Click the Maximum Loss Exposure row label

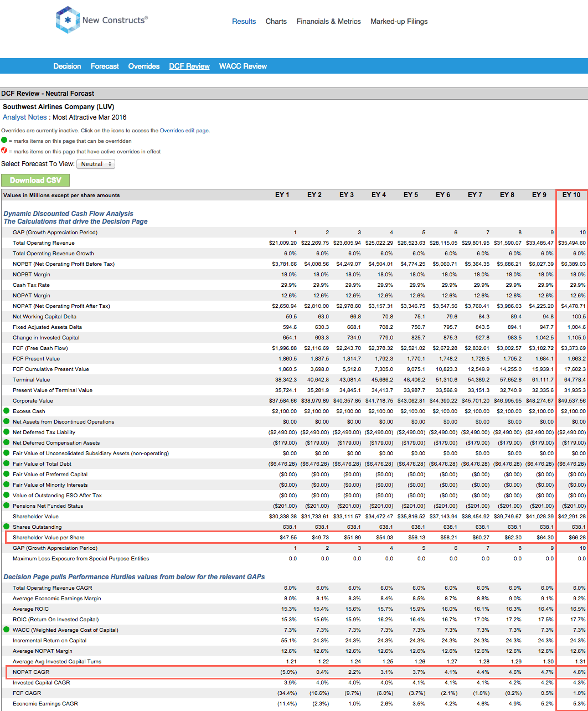point(81,558)
